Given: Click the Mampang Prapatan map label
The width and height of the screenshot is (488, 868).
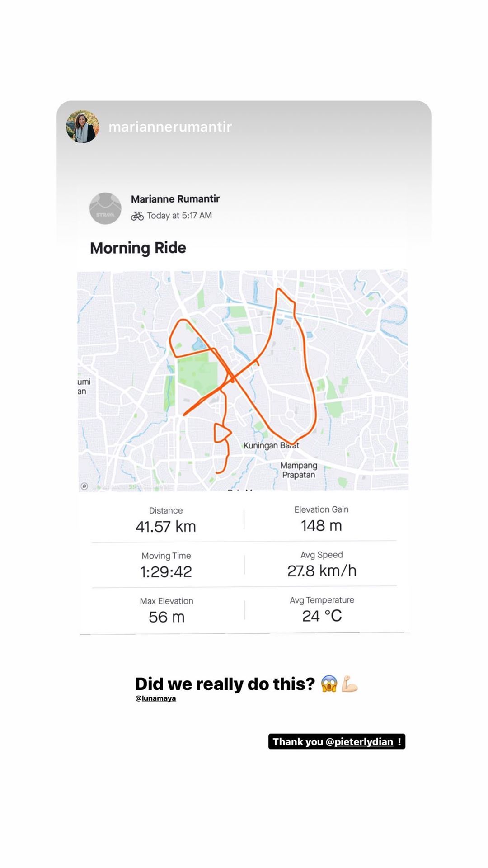Looking at the screenshot, I should click(298, 470).
